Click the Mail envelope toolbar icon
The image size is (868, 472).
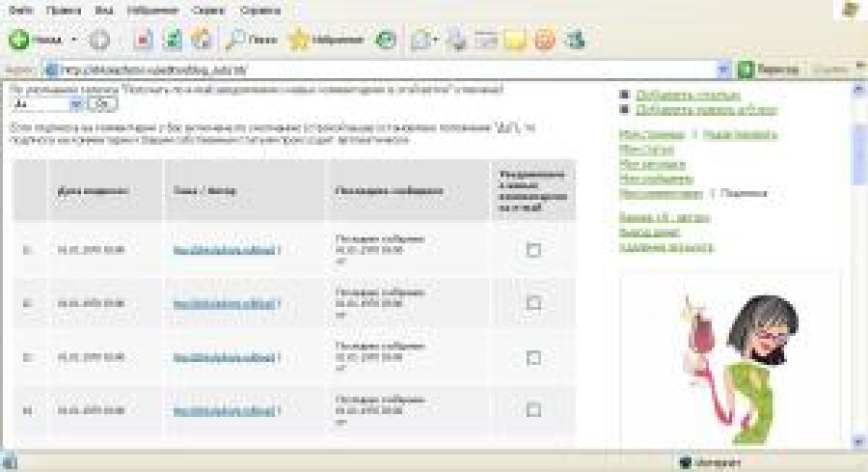point(421,41)
